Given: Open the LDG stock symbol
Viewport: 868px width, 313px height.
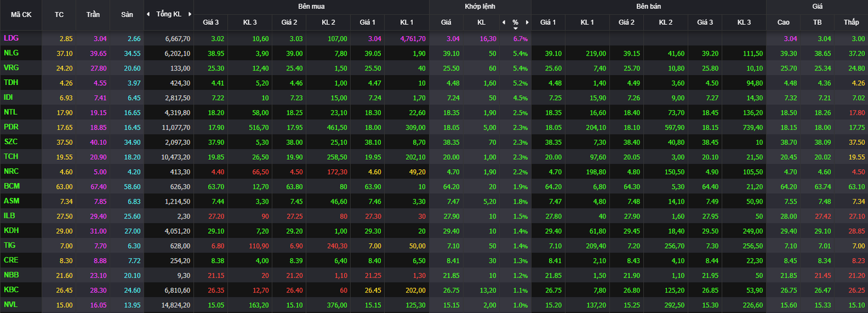Looking at the screenshot, I should click(11, 38).
